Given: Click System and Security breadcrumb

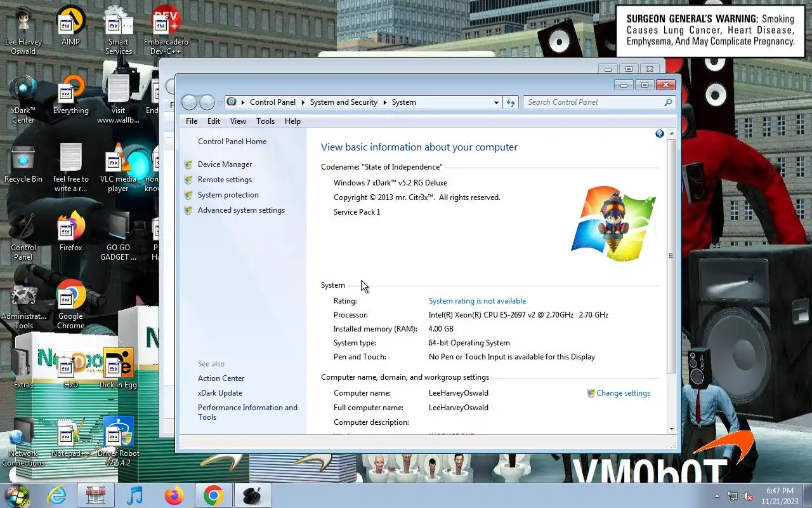Looking at the screenshot, I should [343, 102].
